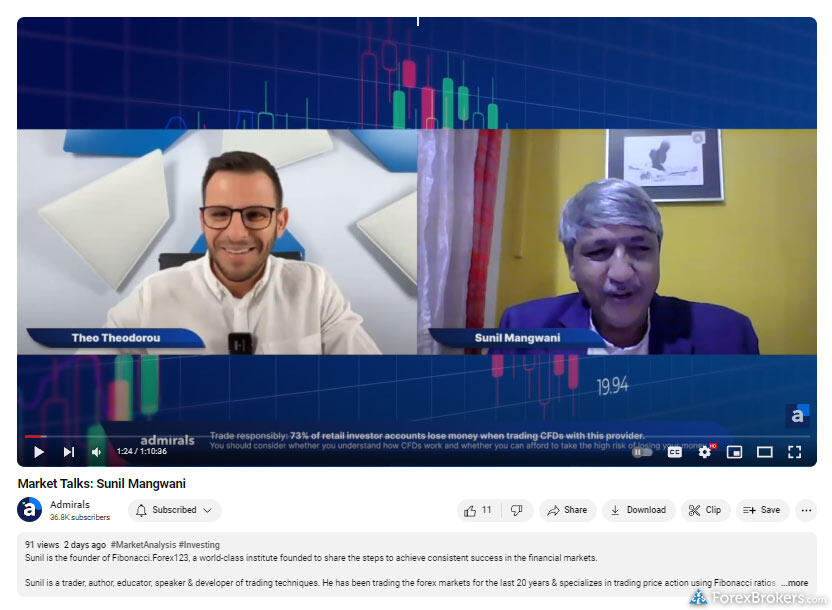Image resolution: width=832 pixels, height=610 pixels.
Task: Like the video with thumbs up
Action: (479, 510)
